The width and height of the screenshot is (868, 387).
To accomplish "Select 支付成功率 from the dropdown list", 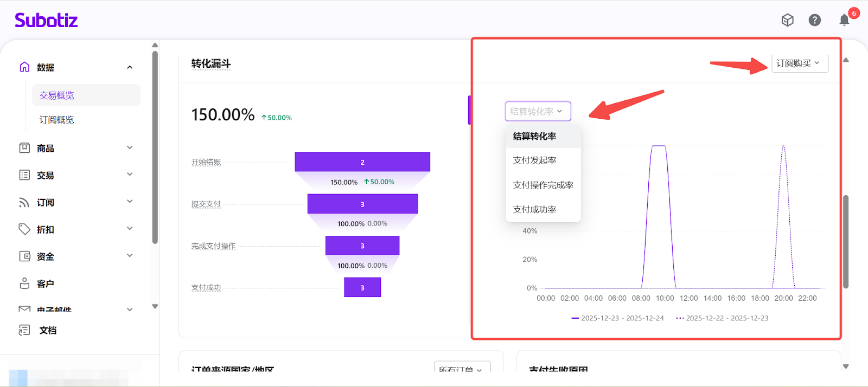I will (535, 210).
